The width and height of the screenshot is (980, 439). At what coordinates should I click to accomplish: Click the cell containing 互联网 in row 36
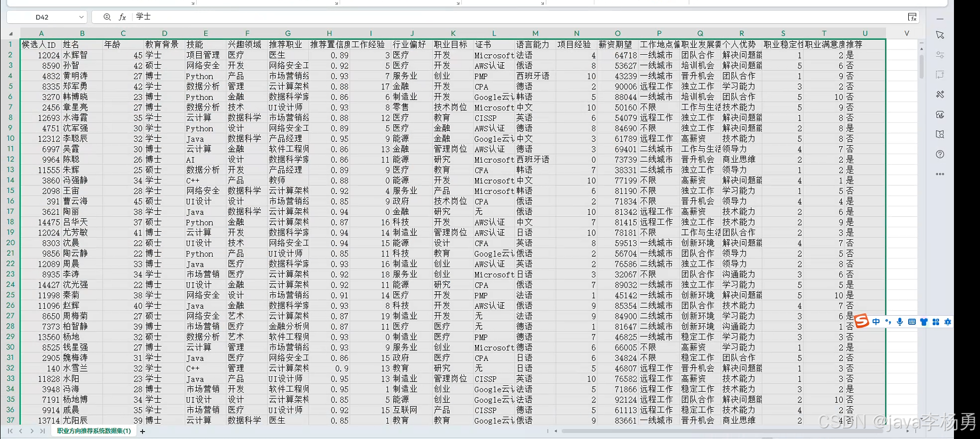[411, 410]
